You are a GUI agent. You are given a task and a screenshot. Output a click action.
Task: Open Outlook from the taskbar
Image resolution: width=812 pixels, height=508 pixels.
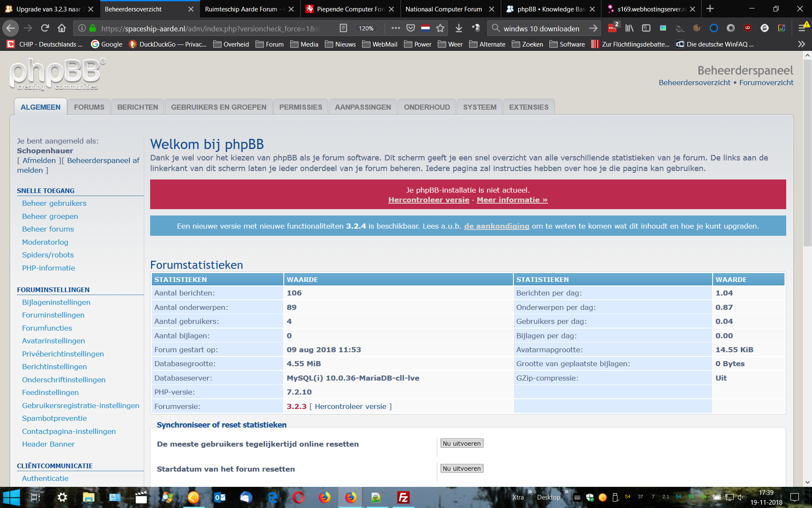tap(219, 497)
